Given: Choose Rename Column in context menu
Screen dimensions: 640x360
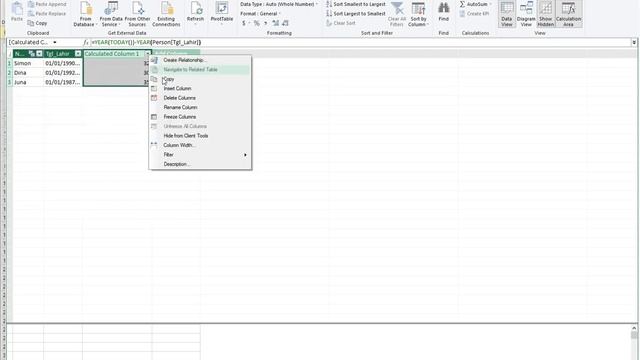Looking at the screenshot, I should coord(200,107).
